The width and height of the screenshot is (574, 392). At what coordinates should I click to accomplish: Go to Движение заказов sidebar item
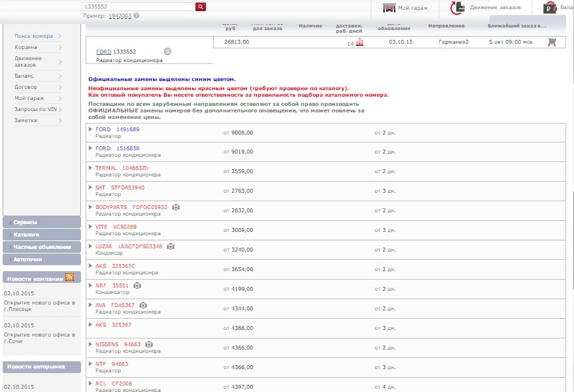[x=28, y=61]
